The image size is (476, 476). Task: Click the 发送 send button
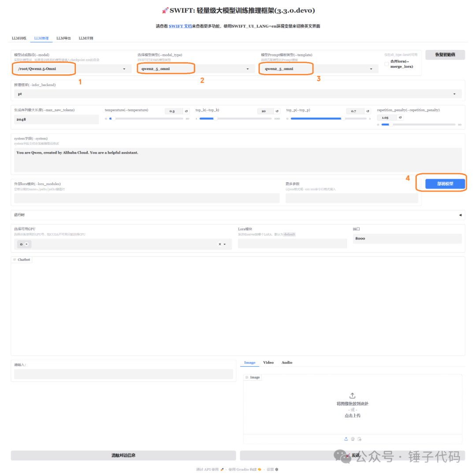(352, 455)
